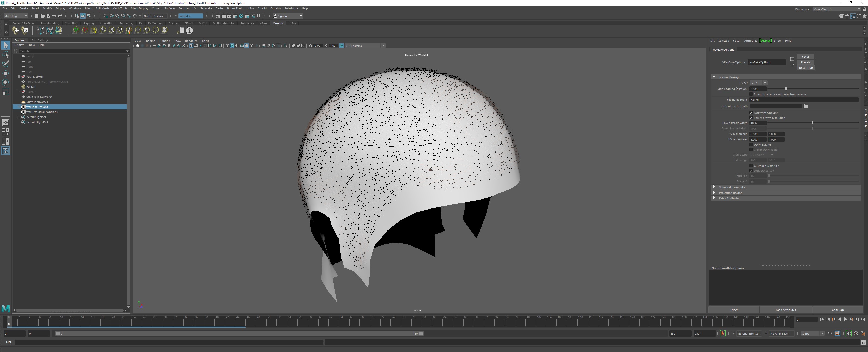Uncheck Lock width/height option

pos(751,113)
